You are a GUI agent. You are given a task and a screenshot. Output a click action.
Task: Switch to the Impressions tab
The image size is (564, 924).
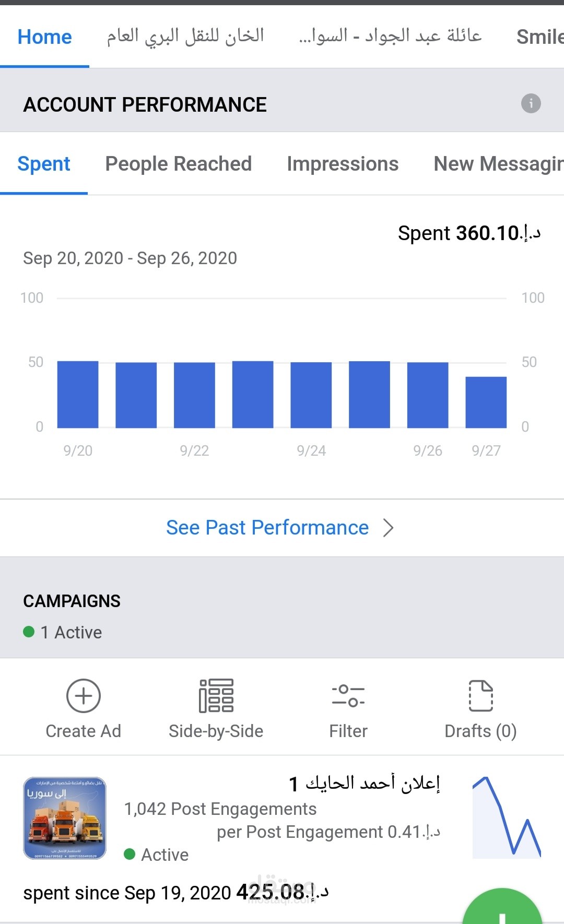[x=343, y=164]
